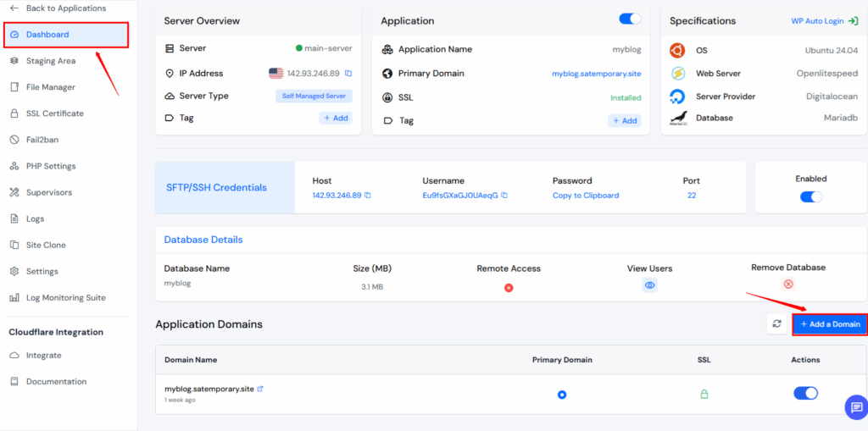
Task: Open the chat support bubble
Action: 856,407
